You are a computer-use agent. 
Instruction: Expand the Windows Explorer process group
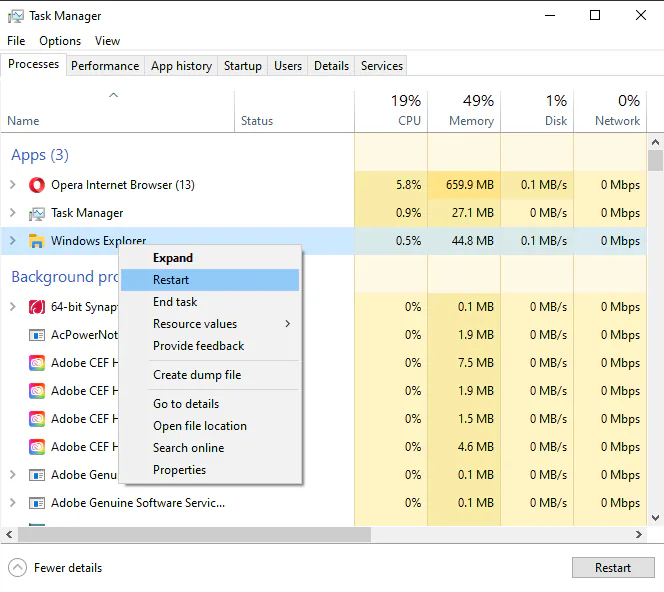point(13,241)
